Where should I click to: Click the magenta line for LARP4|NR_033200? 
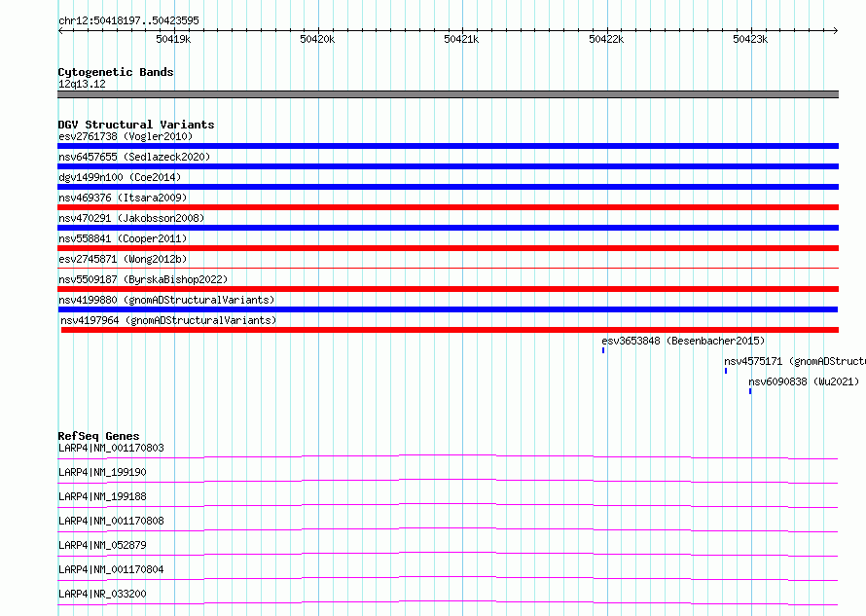448,602
